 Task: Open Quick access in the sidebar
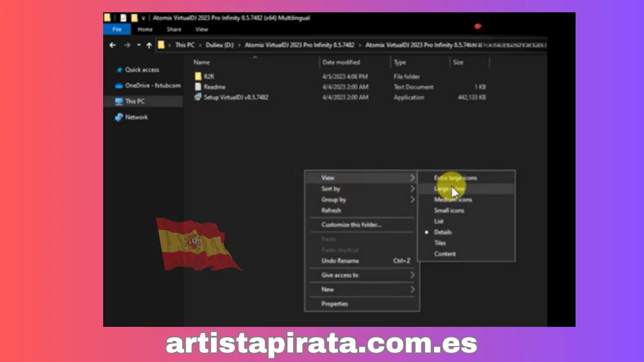coord(143,70)
